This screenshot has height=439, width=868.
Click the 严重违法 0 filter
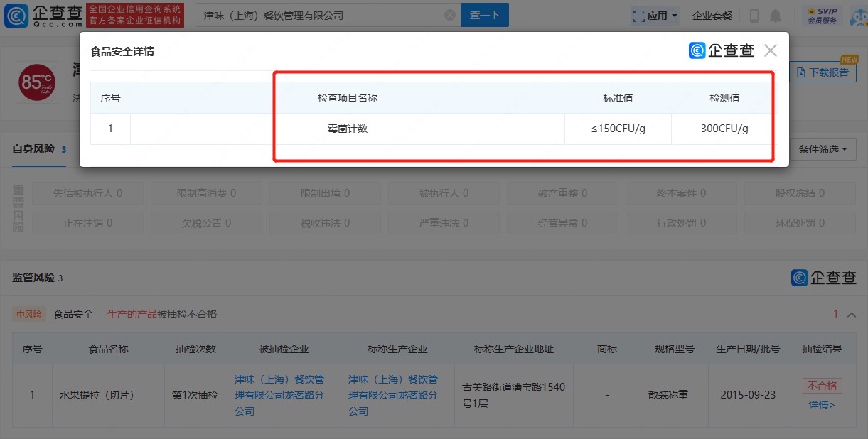444,223
